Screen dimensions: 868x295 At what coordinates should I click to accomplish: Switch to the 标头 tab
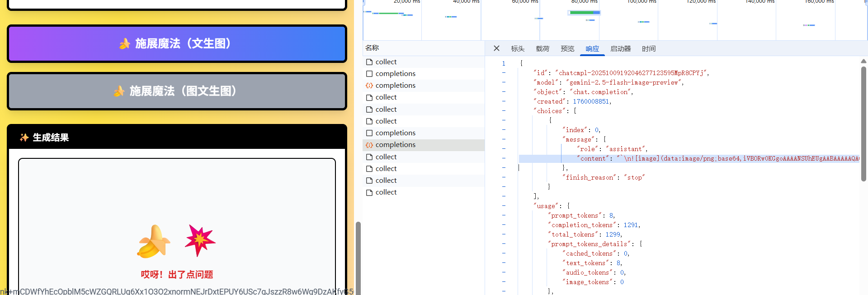pyautogui.click(x=518, y=49)
